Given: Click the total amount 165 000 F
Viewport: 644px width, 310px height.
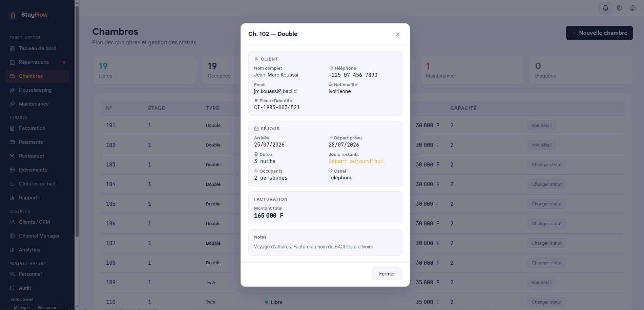Looking at the screenshot, I should (269, 216).
